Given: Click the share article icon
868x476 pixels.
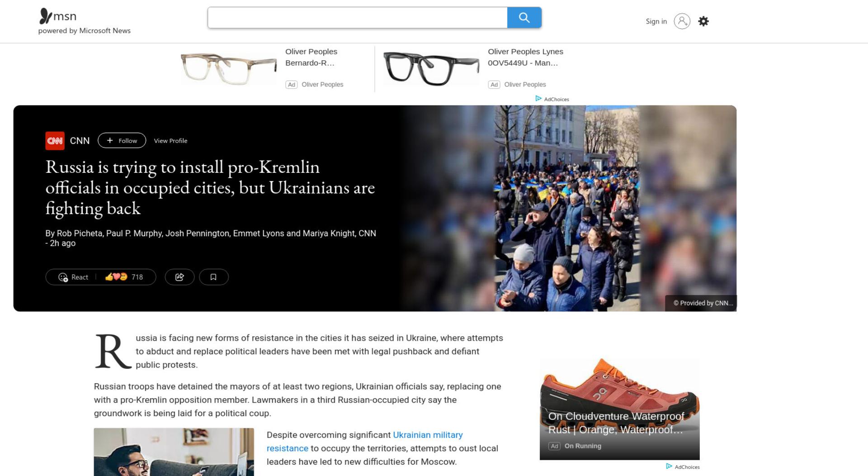Looking at the screenshot, I should (179, 277).
